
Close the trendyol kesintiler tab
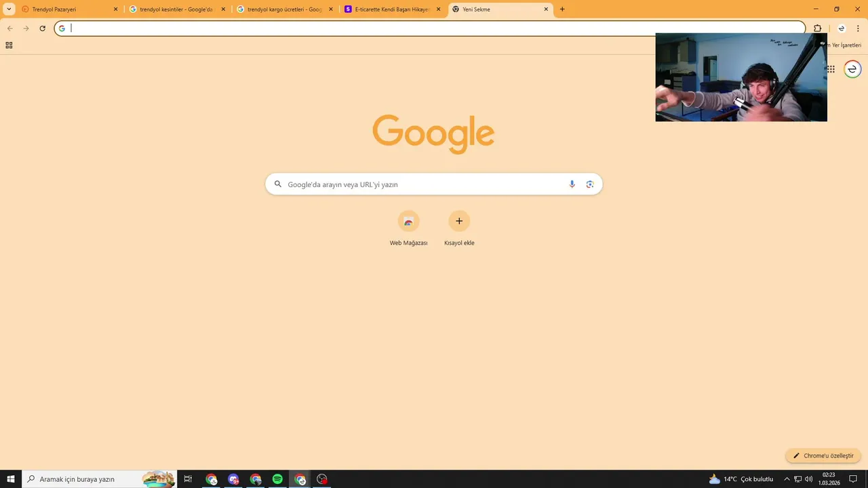pyautogui.click(x=223, y=9)
